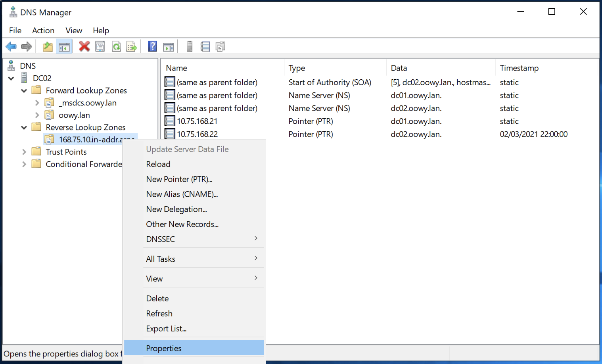Choose Properties from the context menu

(x=164, y=348)
